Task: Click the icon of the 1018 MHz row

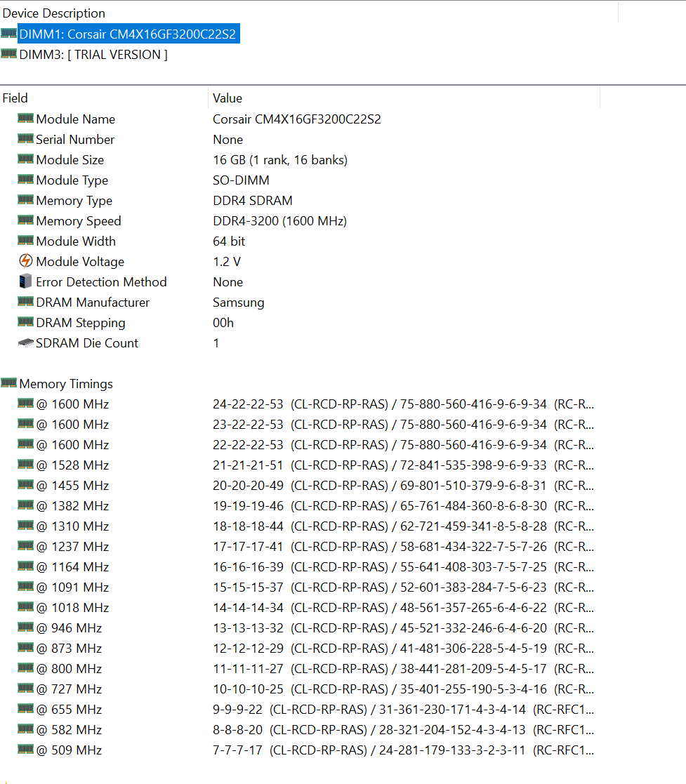Action: [x=25, y=607]
